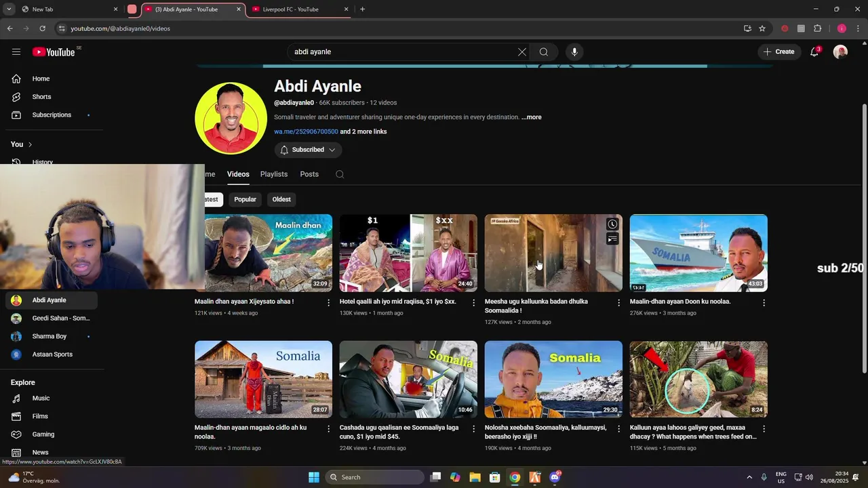Open File Explorer from taskbar
This screenshot has height=488, width=868.
(475, 477)
